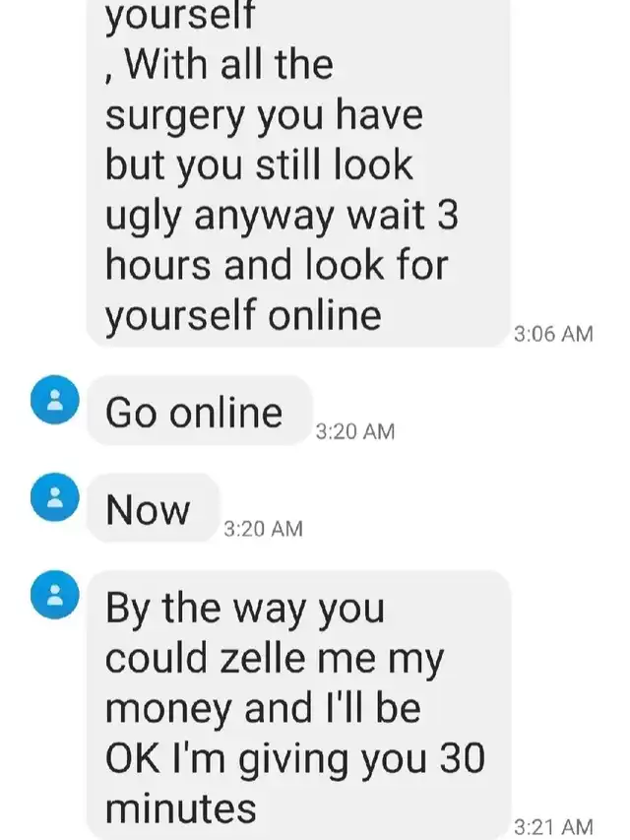
Task: Tap the "Go online" message bubble
Action: tap(199, 411)
